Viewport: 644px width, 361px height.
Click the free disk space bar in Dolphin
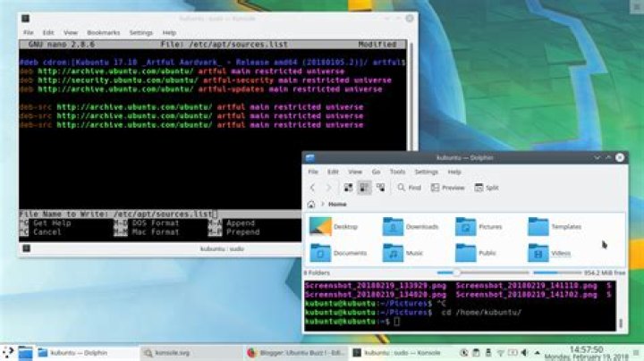[x=557, y=273]
